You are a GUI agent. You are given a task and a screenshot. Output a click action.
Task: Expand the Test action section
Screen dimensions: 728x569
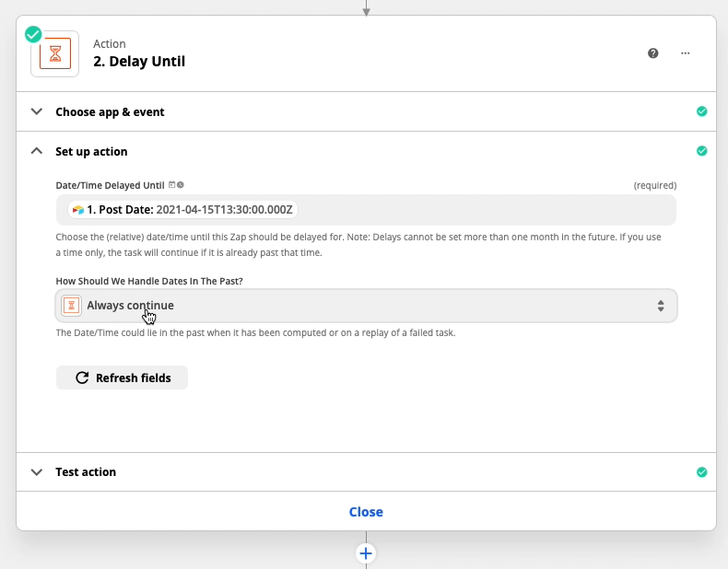pyautogui.click(x=367, y=472)
